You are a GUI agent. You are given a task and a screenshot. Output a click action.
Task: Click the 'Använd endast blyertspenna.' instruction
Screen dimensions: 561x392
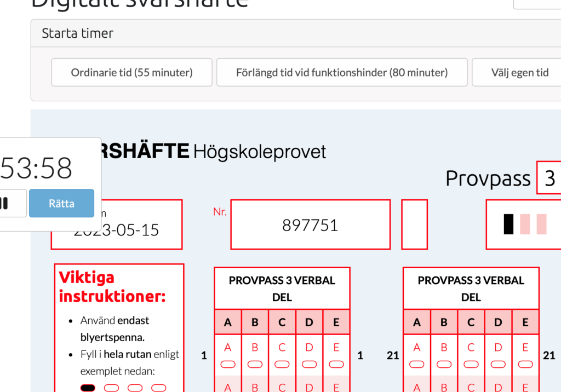[115, 328]
